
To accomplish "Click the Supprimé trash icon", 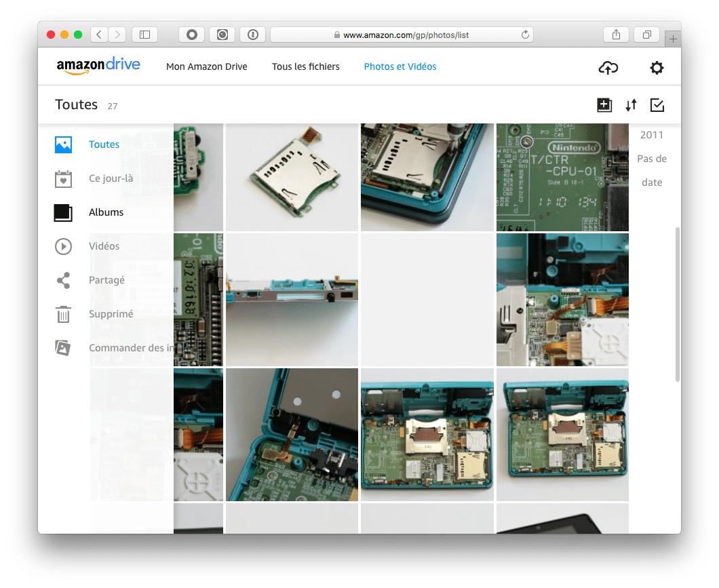I will click(x=63, y=314).
